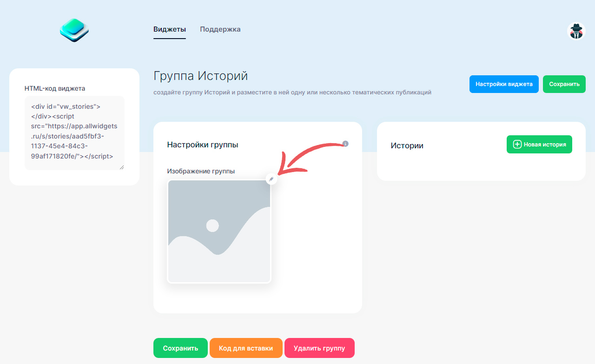Click the top-right Сохранить button

tap(564, 84)
